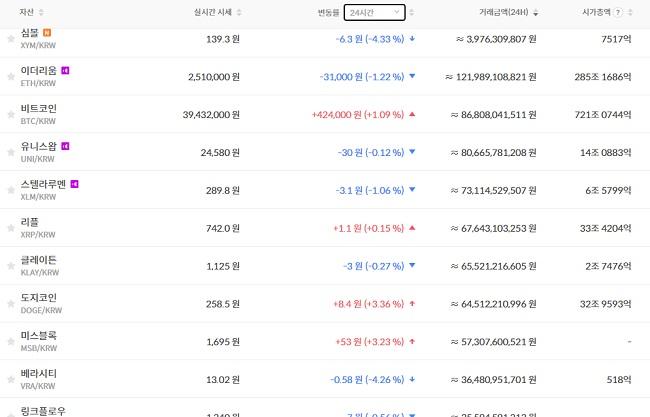This screenshot has width=650, height=417.
Task: Click the purple badge next to Stellar Lumen
Action: [x=74, y=184]
